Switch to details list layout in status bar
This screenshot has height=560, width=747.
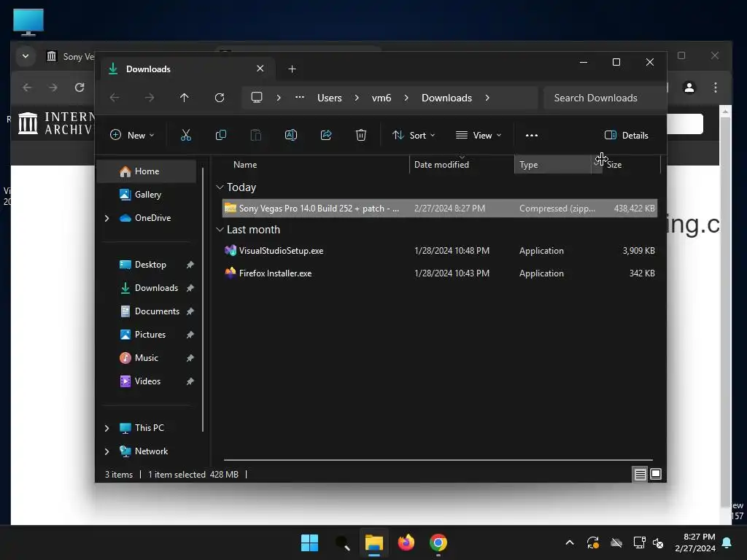tap(640, 474)
